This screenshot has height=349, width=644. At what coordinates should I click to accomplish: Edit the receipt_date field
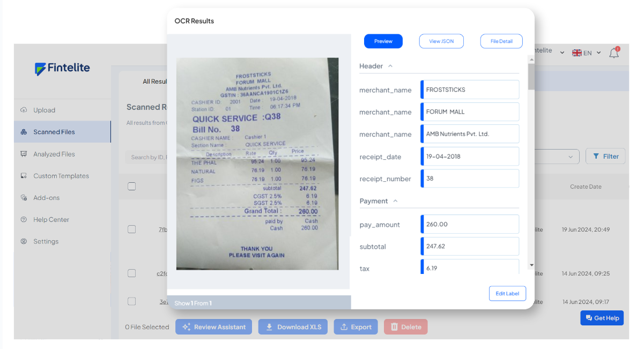470,157
